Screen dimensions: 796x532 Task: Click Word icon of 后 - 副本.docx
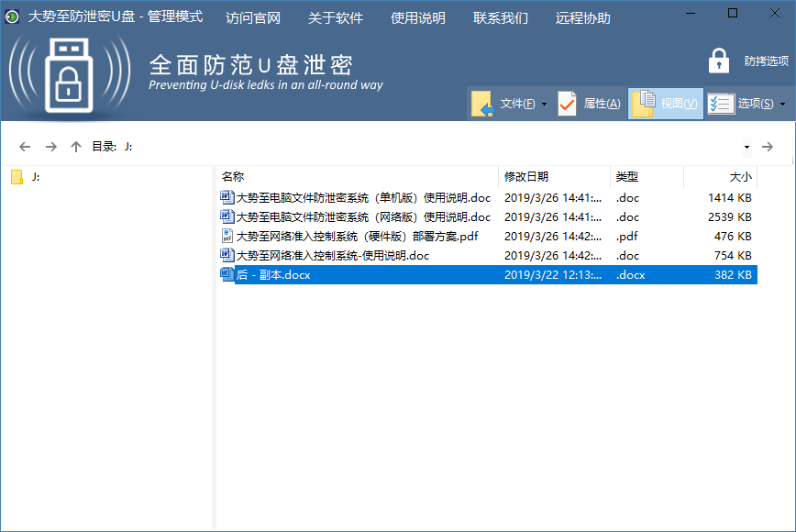click(x=227, y=274)
